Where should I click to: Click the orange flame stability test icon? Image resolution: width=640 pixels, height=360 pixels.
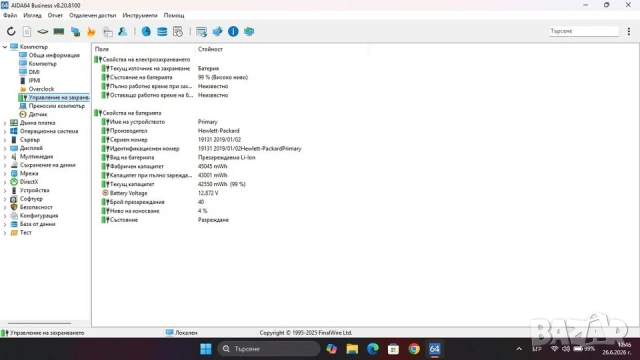(91, 31)
